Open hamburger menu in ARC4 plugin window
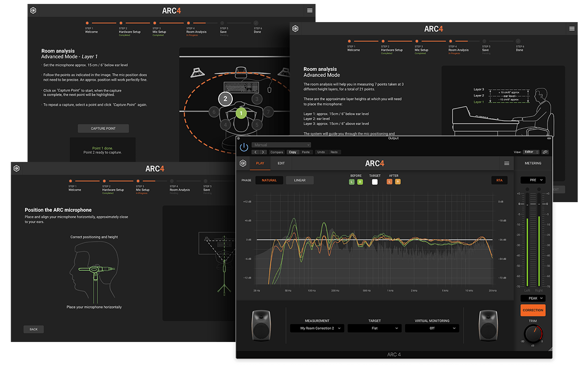588x368 pixels. click(506, 163)
